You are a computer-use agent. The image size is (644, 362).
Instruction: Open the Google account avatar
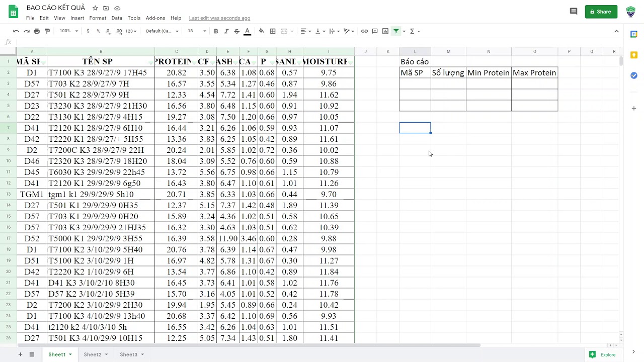coord(631,12)
